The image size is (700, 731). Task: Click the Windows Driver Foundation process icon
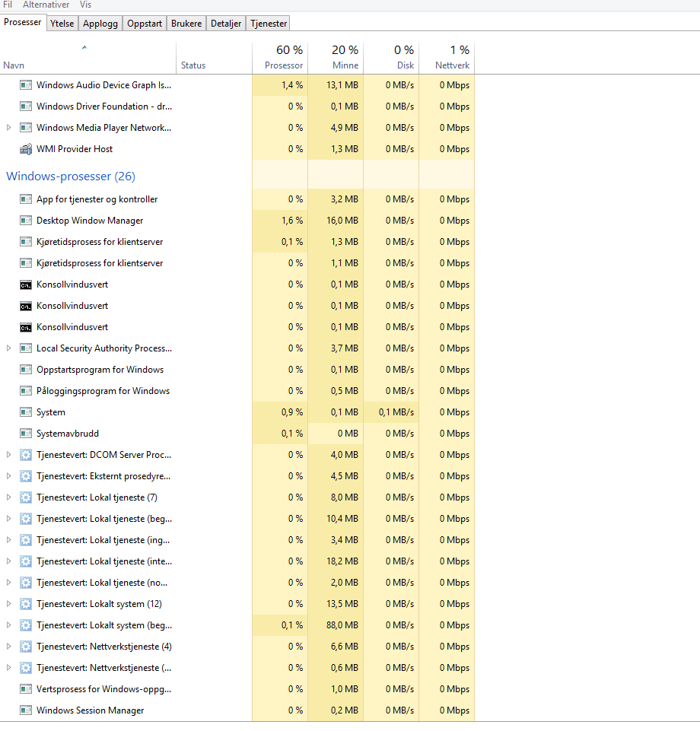[26, 106]
